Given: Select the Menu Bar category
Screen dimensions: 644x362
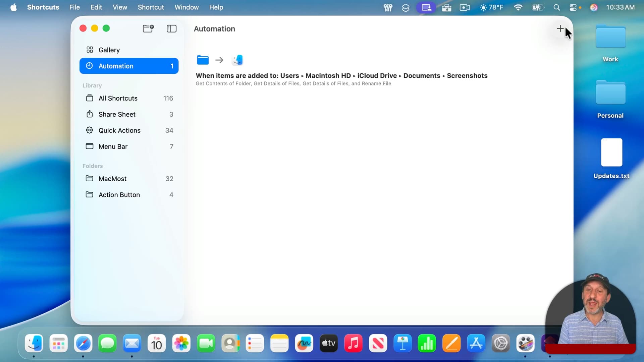Looking at the screenshot, I should pos(113,146).
